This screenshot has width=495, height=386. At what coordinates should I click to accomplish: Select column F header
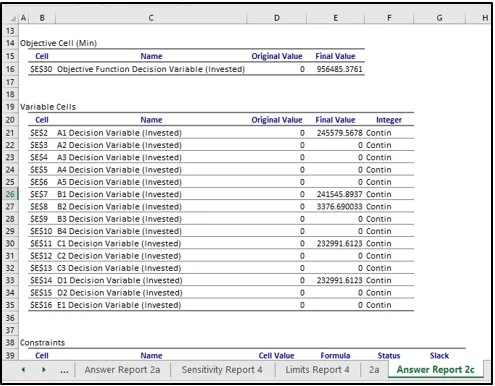coord(389,18)
